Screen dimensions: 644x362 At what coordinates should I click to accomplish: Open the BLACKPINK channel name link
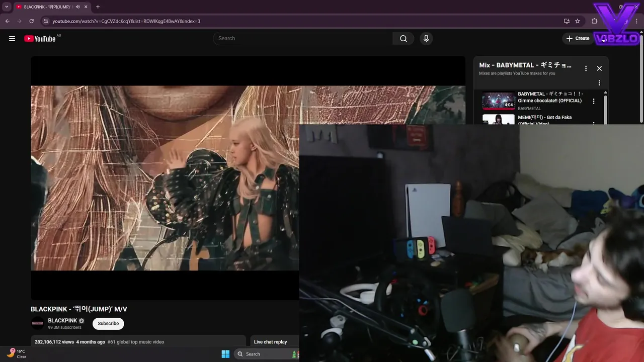62,321
